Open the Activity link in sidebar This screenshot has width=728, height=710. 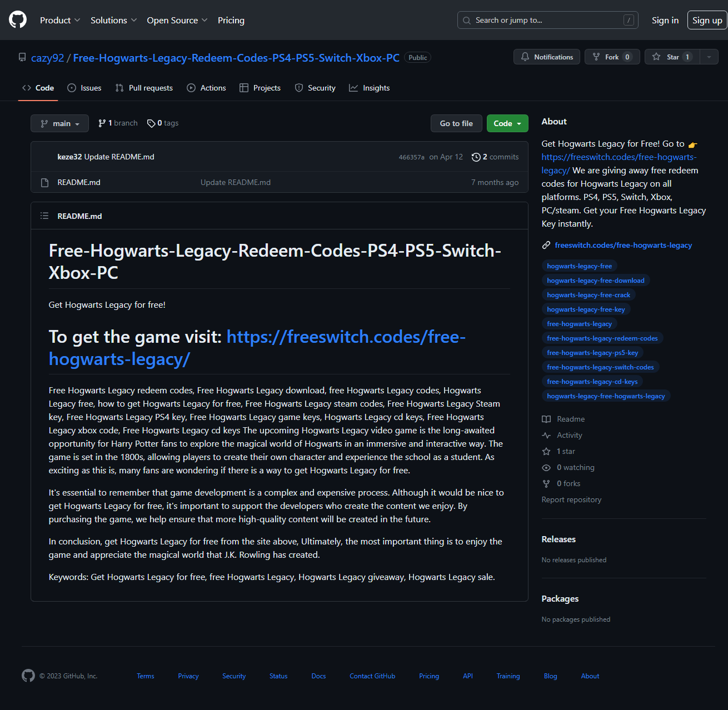[562, 435]
